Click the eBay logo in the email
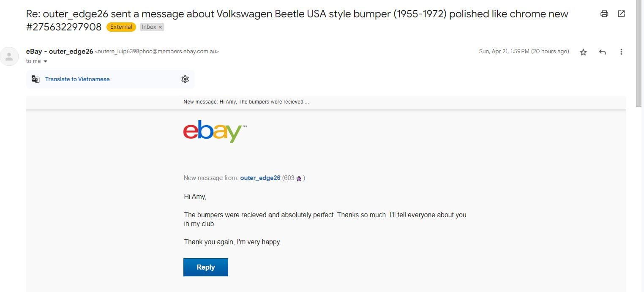 click(213, 131)
